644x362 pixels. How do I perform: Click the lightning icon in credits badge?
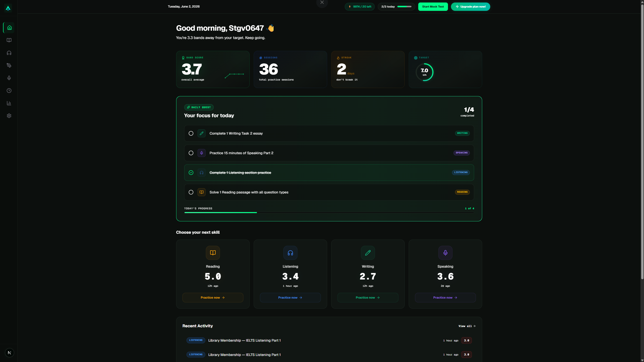point(350,7)
